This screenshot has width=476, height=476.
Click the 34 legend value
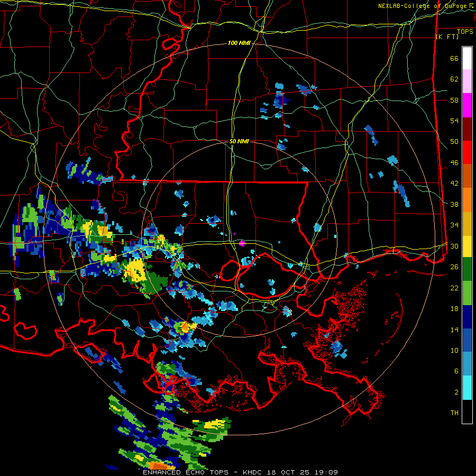coord(454,225)
